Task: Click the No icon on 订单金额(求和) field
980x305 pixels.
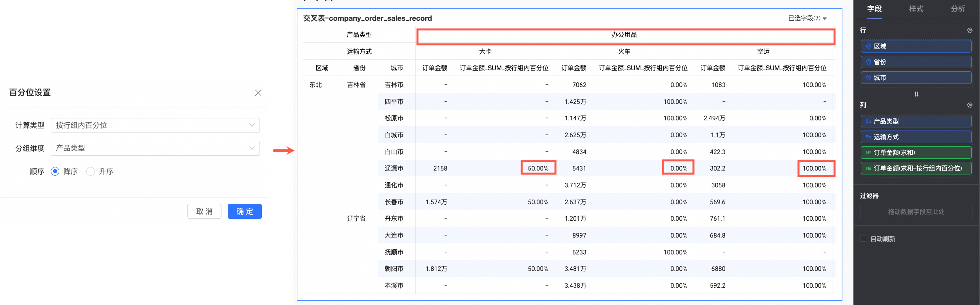Action: click(x=868, y=152)
